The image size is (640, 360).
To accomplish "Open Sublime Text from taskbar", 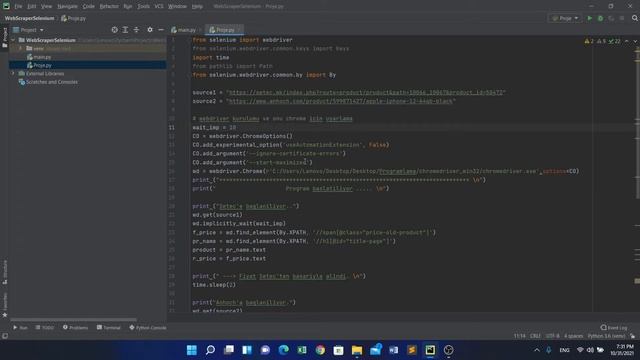I will click(412, 350).
